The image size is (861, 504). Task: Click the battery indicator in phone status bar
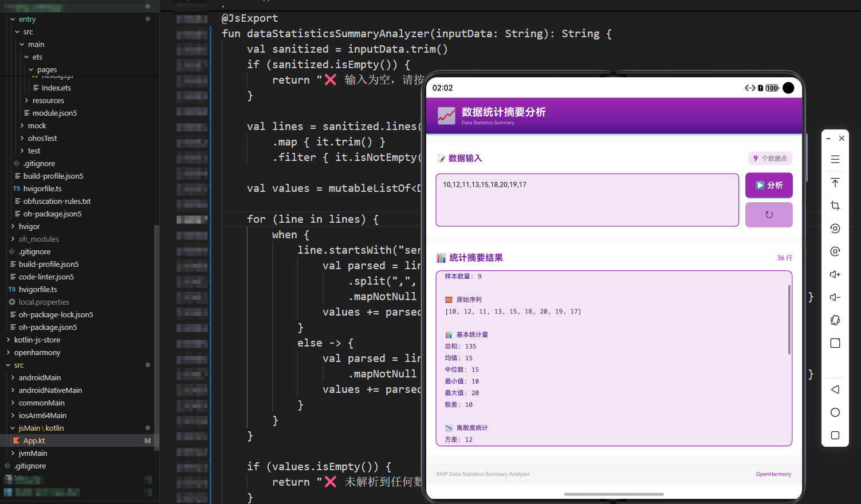(x=772, y=88)
